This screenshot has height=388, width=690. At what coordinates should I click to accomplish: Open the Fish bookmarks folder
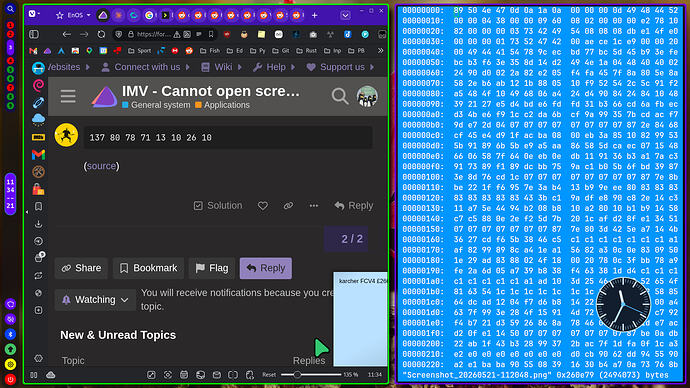210,51
